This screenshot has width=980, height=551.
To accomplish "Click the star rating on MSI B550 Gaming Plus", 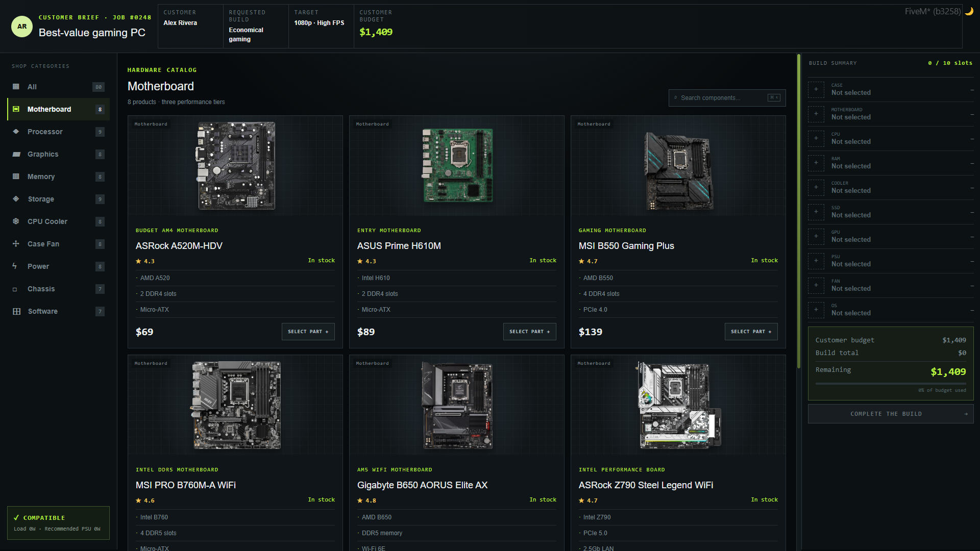I will 588,261.
